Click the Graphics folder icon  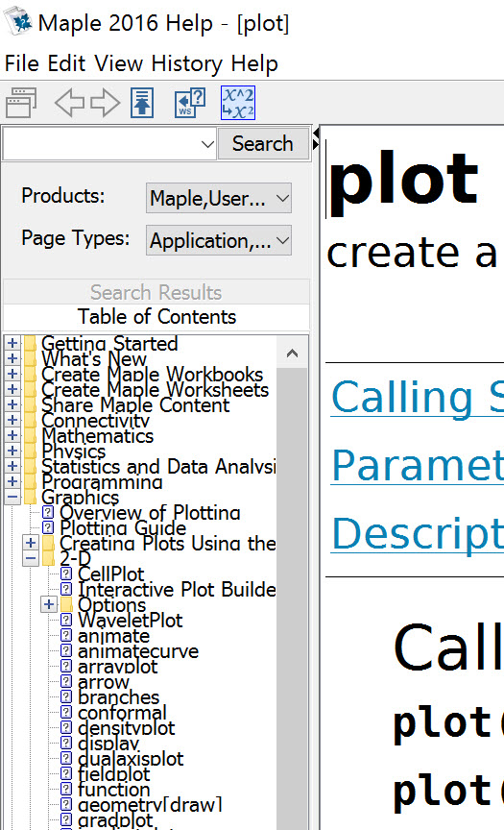(31, 497)
